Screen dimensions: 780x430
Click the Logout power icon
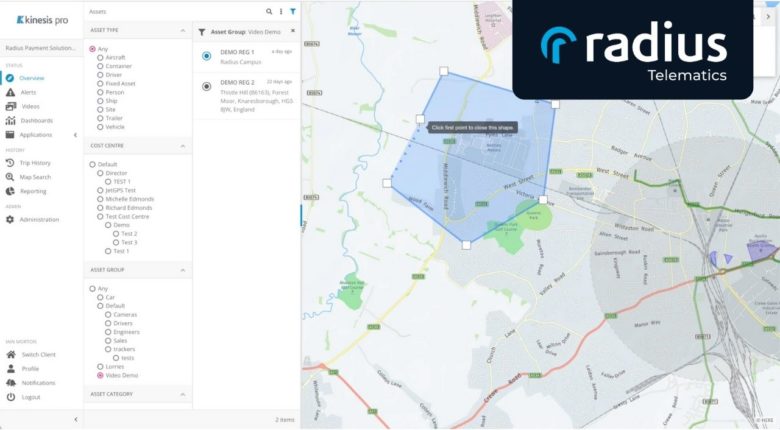click(10, 397)
